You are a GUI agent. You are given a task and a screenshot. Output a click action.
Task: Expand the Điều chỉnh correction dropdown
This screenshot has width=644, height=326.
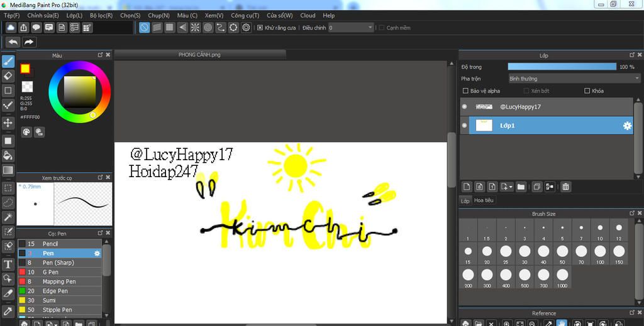370,28
